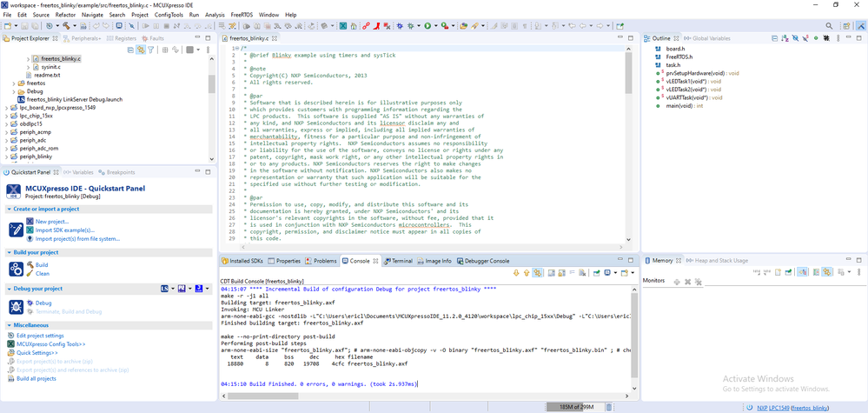Screen dimensions: 868x413
Task: Expand the periph_adc project node
Action: [x=5, y=140]
